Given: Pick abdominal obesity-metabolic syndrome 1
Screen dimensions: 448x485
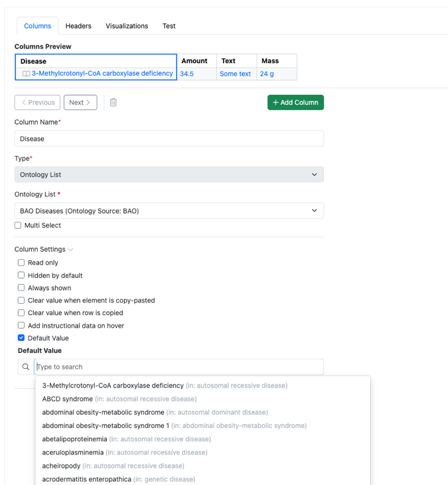Looking at the screenshot, I should (202, 425).
